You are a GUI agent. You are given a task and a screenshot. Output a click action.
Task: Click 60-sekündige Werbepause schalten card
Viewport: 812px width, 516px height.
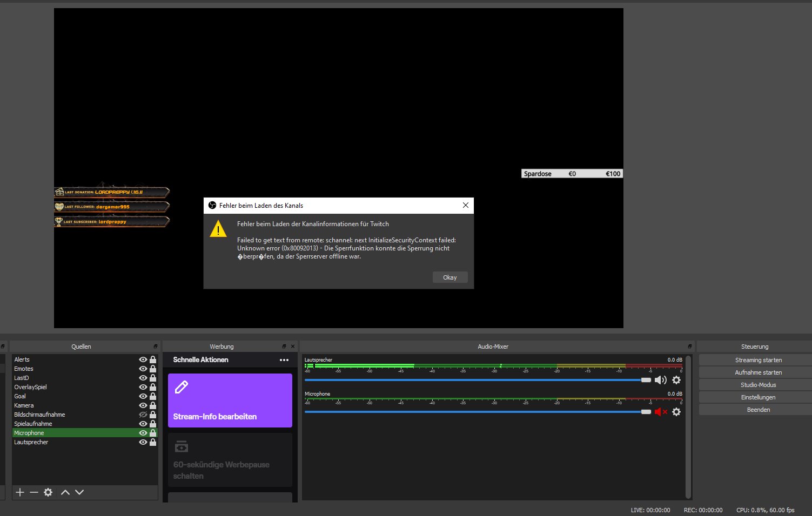tap(230, 460)
